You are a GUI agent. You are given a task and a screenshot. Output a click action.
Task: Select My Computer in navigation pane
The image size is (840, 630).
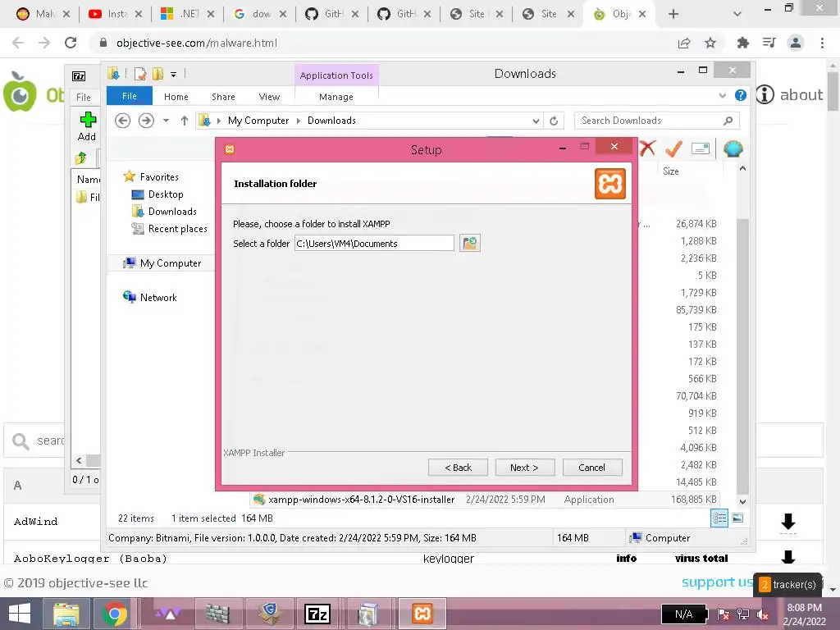(x=171, y=263)
